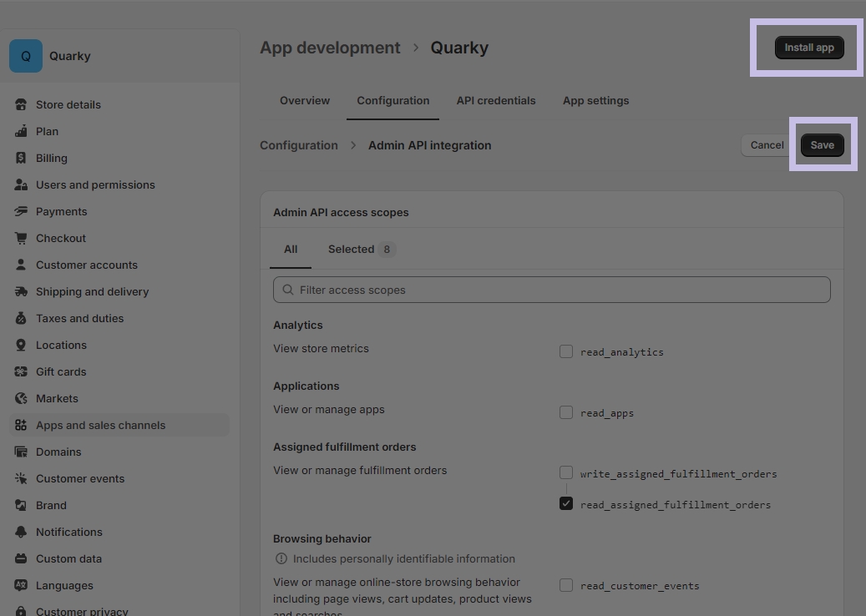Screen dimensions: 866x616
Task: Focus the Filter access scopes field
Action: (x=551, y=290)
